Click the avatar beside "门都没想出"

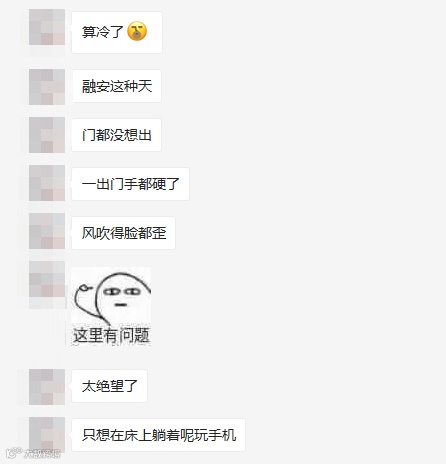(47, 135)
